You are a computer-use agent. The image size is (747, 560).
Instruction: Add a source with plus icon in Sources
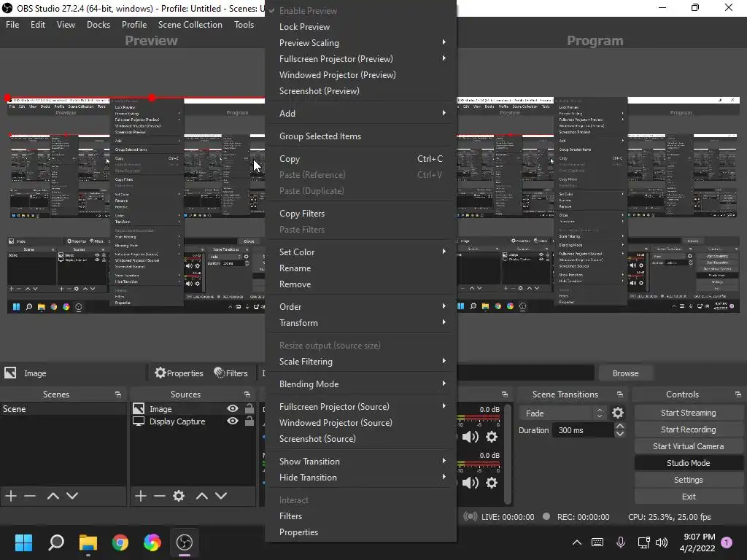(141, 496)
